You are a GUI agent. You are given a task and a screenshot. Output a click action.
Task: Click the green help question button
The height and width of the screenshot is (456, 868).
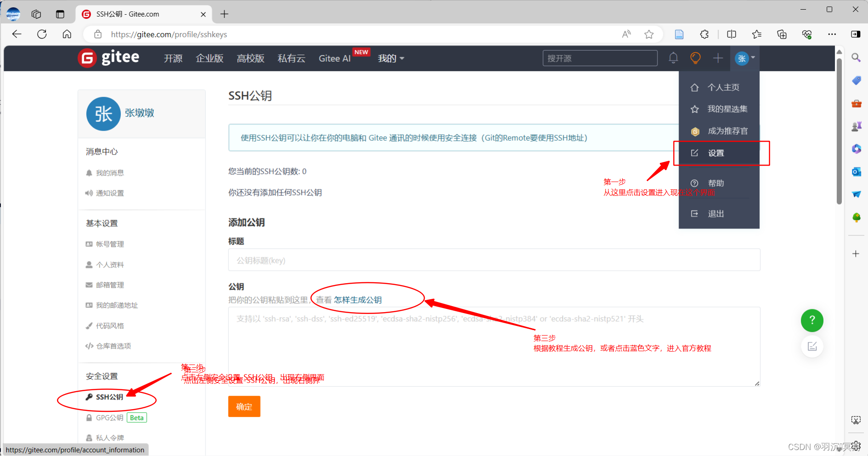812,320
